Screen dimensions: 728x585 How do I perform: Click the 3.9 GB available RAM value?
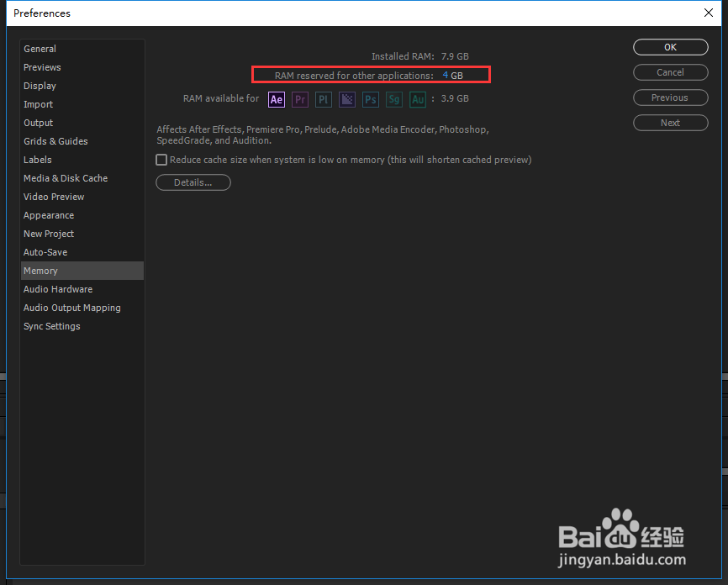click(x=455, y=98)
